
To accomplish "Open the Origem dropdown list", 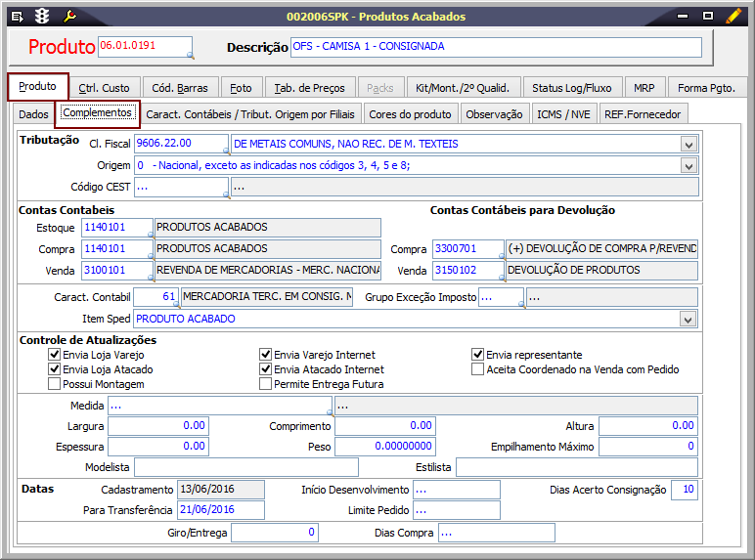I will coord(689,166).
